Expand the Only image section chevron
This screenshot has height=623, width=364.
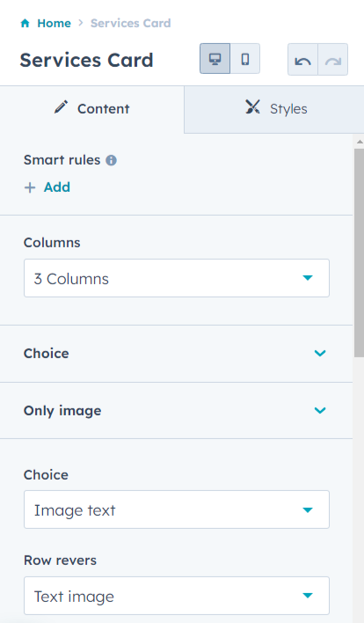[320, 410]
